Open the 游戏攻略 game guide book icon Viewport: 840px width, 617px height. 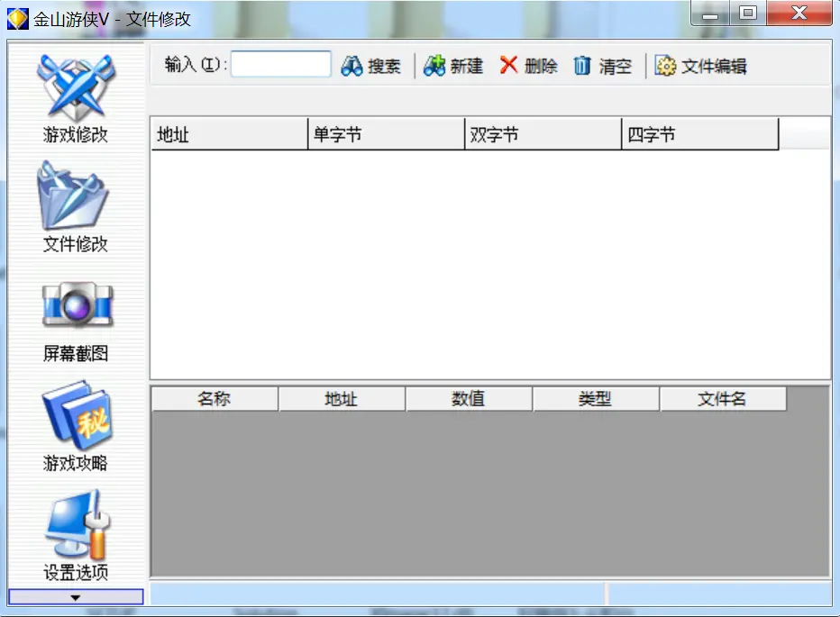click(75, 418)
